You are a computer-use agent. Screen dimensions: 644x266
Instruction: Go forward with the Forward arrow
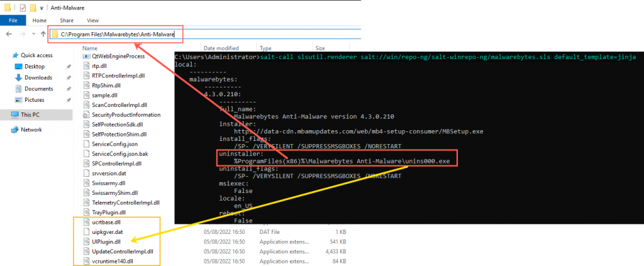click(23, 35)
